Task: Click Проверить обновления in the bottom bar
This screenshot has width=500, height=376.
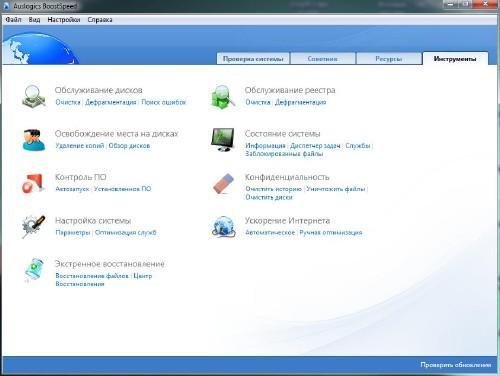Action: coord(455,365)
